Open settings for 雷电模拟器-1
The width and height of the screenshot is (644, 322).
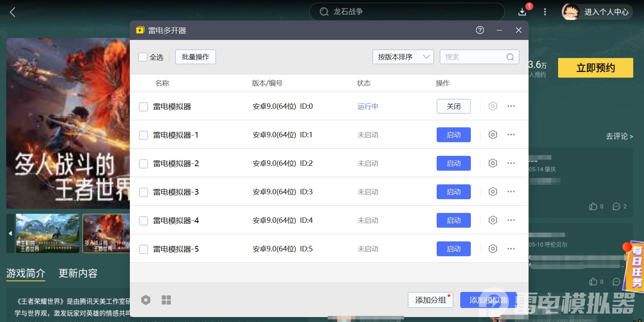click(x=492, y=135)
